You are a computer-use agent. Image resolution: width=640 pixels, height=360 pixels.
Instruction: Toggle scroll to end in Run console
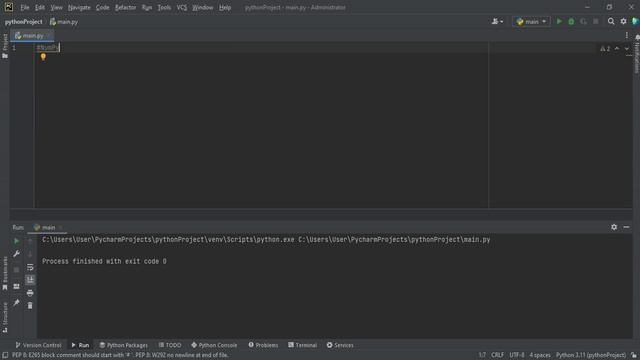tap(30, 280)
